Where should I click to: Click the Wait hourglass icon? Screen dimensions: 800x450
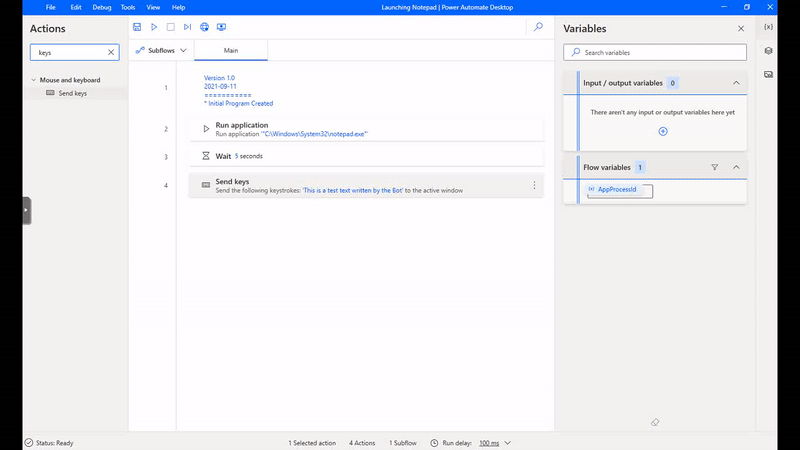coord(206,156)
